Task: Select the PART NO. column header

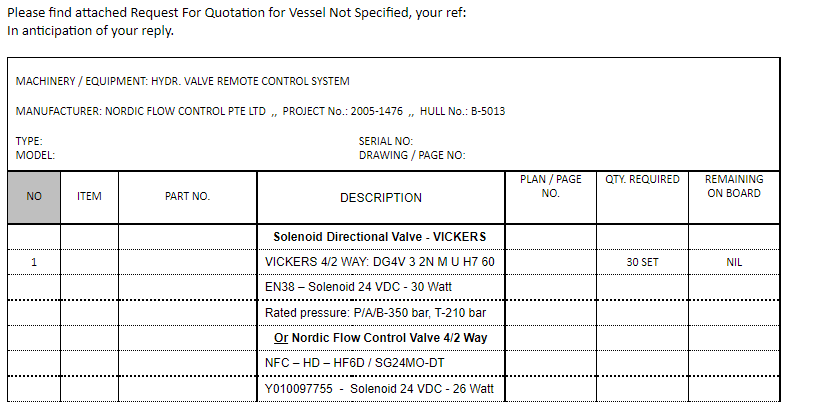Action: point(187,197)
